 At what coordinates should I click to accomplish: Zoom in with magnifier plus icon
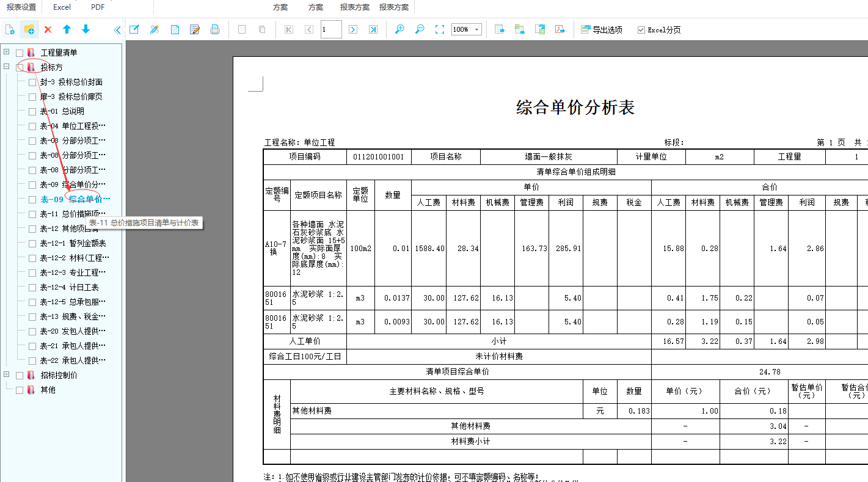[x=399, y=29]
